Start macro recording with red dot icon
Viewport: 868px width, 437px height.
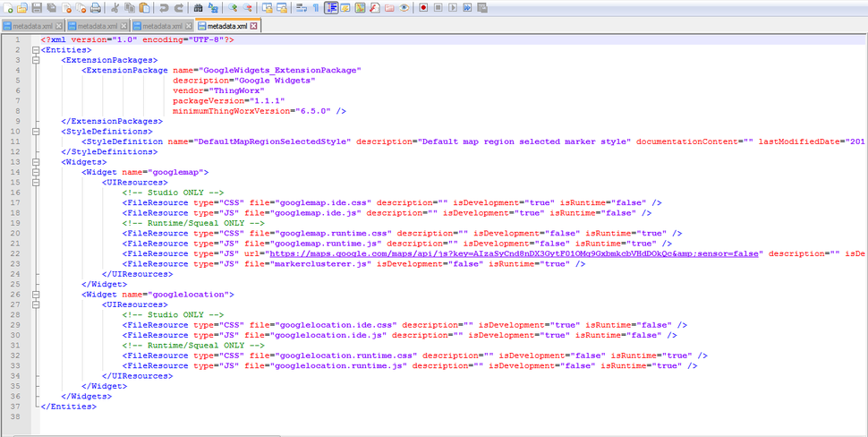(423, 8)
